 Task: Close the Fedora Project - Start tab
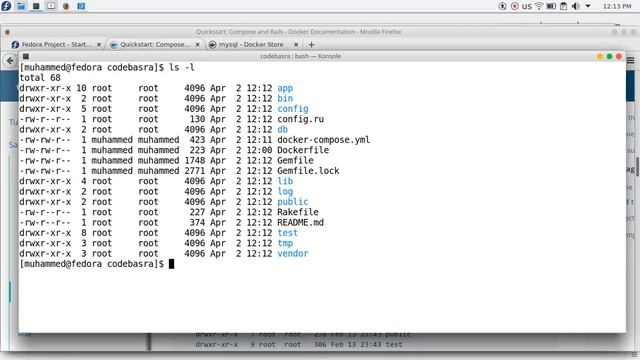[99, 44]
